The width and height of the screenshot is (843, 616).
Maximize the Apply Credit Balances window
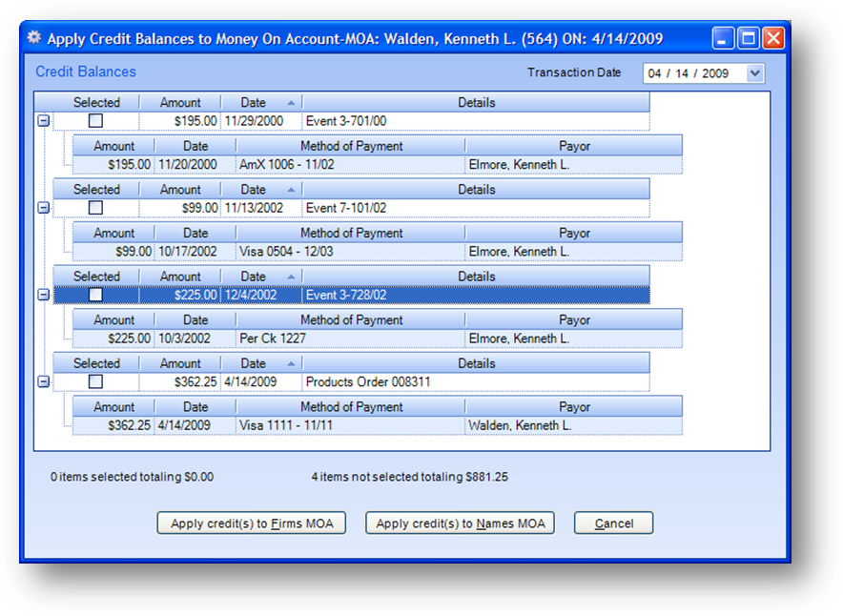[x=748, y=39]
